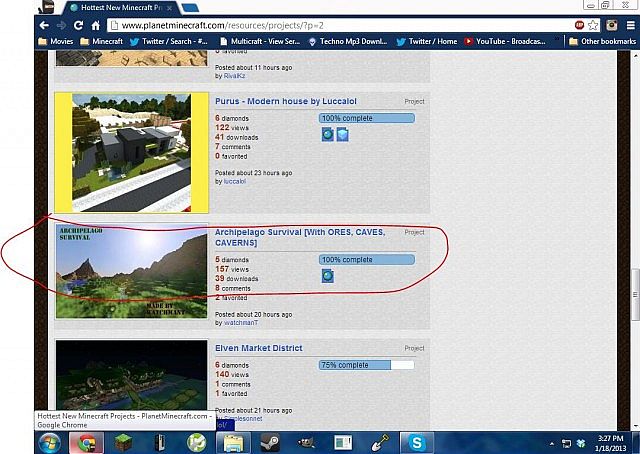
Task: Open the Windows Start button
Action: pyautogui.click(x=49, y=443)
